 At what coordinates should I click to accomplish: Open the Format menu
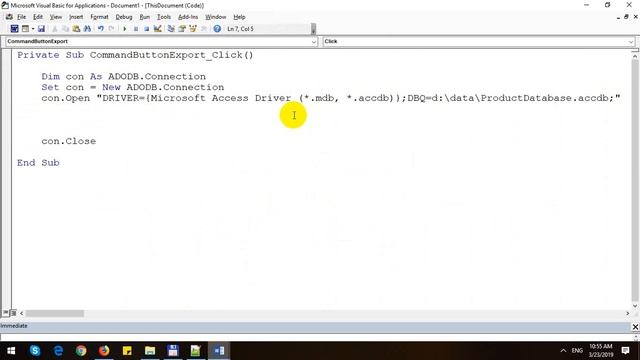coord(99,17)
